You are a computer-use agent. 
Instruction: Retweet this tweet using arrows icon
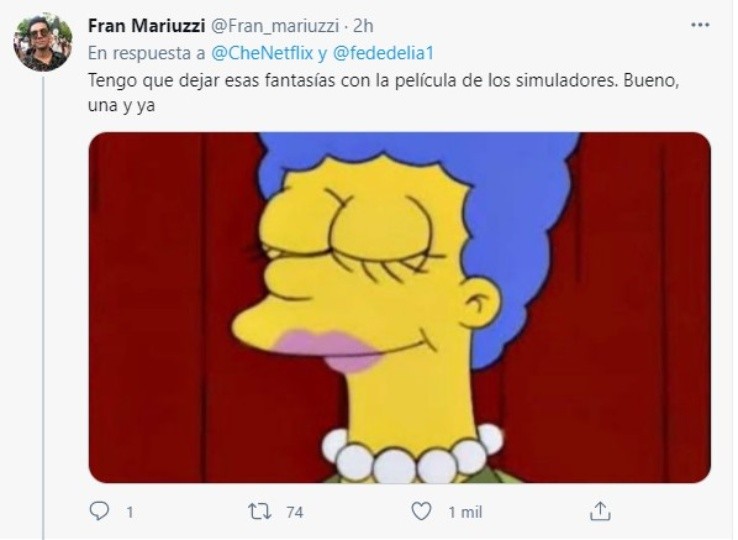click(x=260, y=511)
